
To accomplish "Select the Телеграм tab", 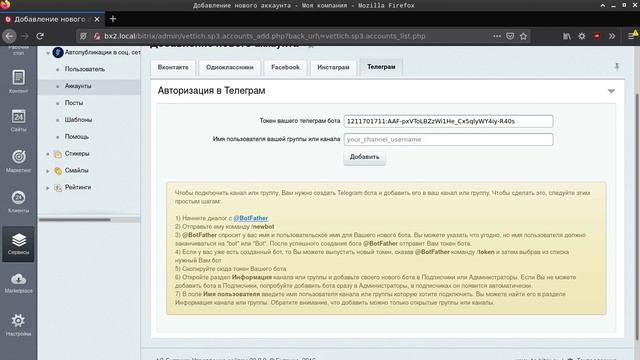I will (x=381, y=67).
